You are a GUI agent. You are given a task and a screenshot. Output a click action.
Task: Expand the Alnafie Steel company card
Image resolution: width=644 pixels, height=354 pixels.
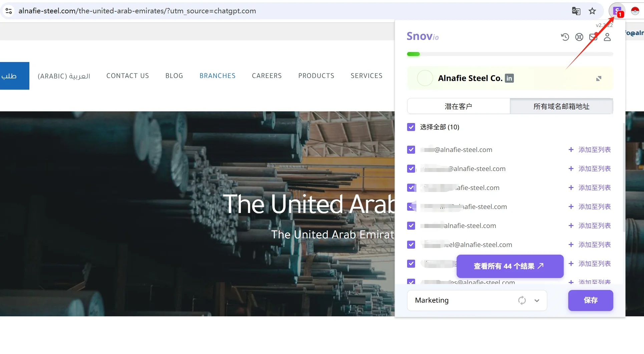click(599, 78)
